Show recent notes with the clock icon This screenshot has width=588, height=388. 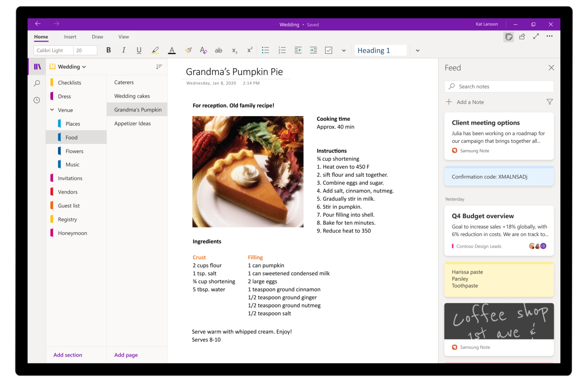pos(37,100)
